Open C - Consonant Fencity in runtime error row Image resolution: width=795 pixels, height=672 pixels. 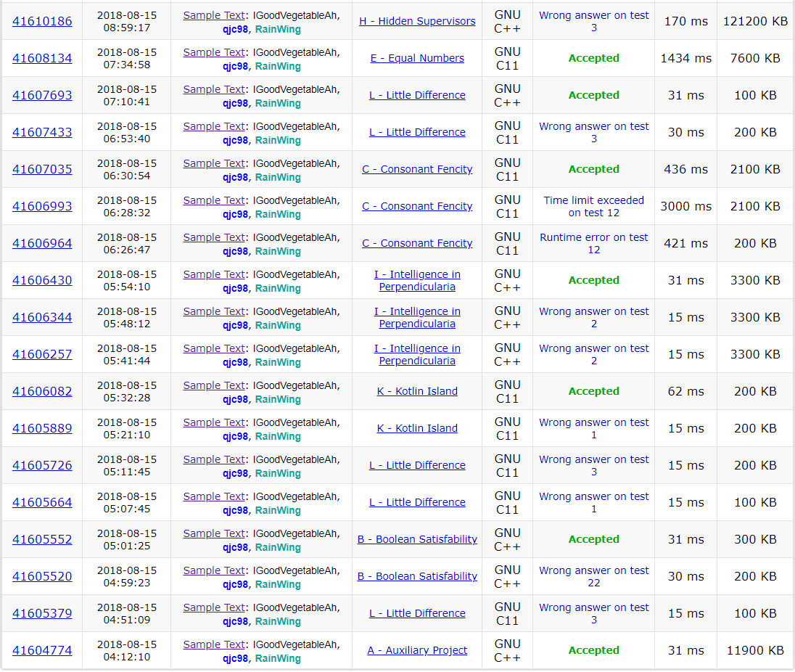tap(417, 243)
